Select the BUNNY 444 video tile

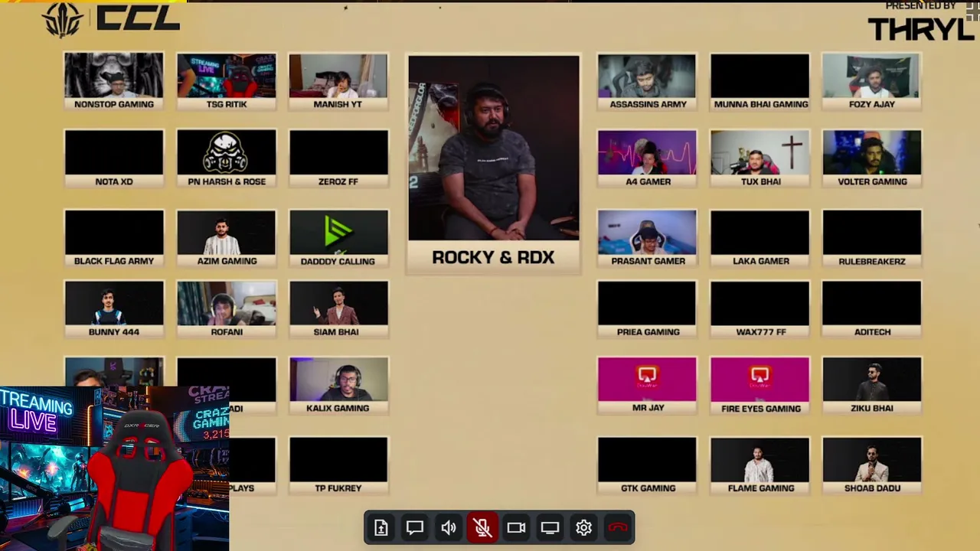point(114,309)
